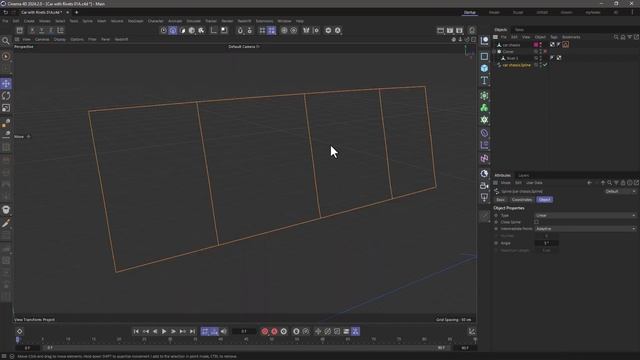Select the Rotate tool in left toolbar

[x=6, y=96]
